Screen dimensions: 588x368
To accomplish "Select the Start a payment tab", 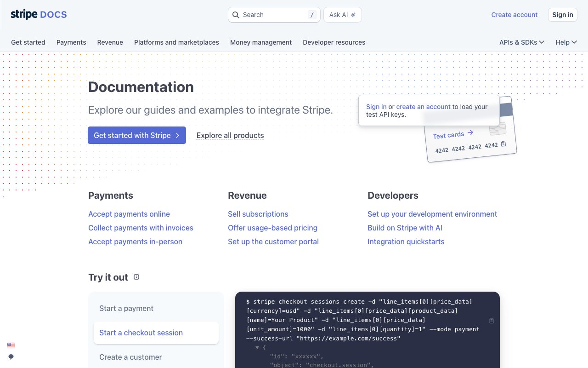I will click(126, 308).
